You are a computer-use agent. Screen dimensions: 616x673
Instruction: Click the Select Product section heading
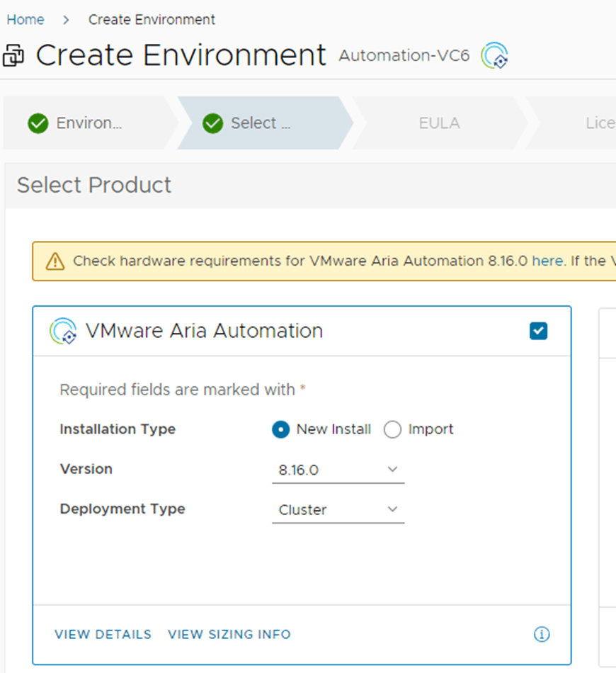tap(94, 185)
